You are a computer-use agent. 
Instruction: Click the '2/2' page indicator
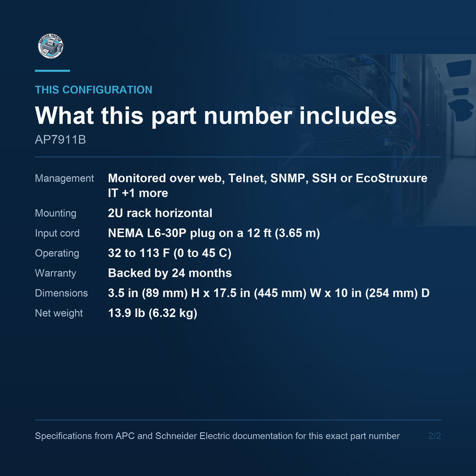point(435,436)
